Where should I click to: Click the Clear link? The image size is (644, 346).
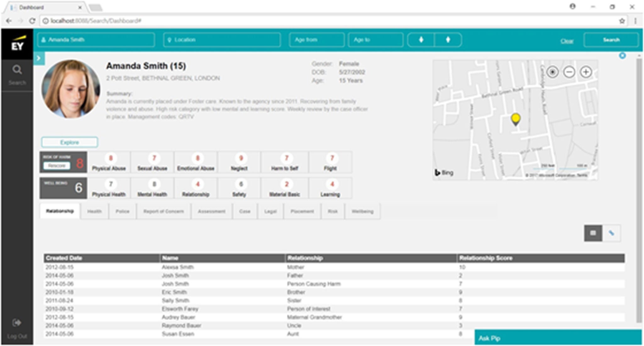[x=567, y=41]
